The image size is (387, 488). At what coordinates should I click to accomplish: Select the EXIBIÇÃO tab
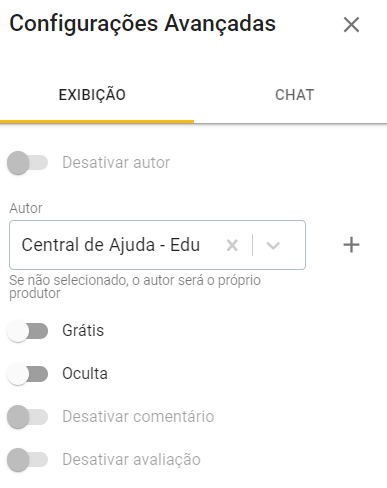[x=92, y=95]
